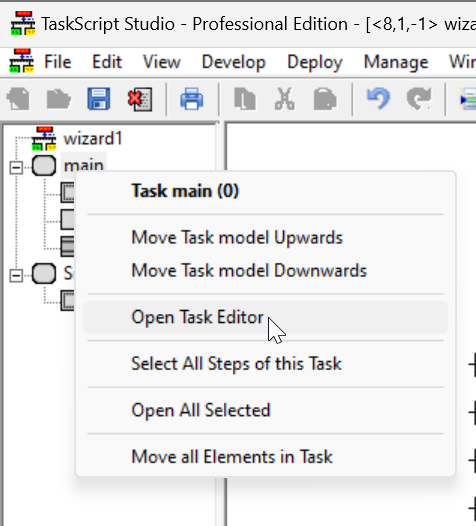Collapse the main task tree node
This screenshot has height=526, width=476.
(16, 168)
